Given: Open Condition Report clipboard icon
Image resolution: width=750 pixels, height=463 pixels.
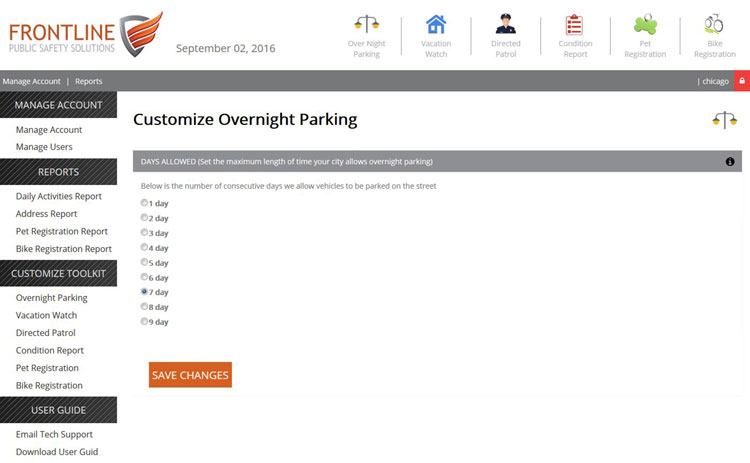Looking at the screenshot, I should [574, 24].
